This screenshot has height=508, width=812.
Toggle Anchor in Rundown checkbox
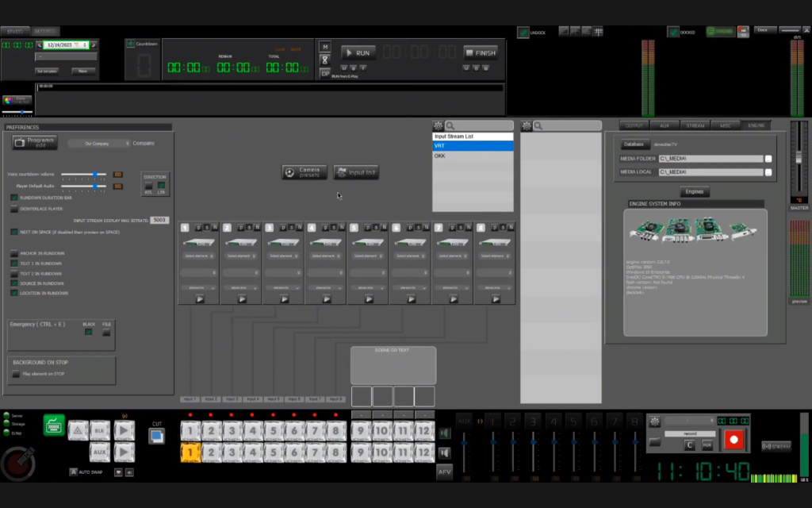tap(14, 253)
